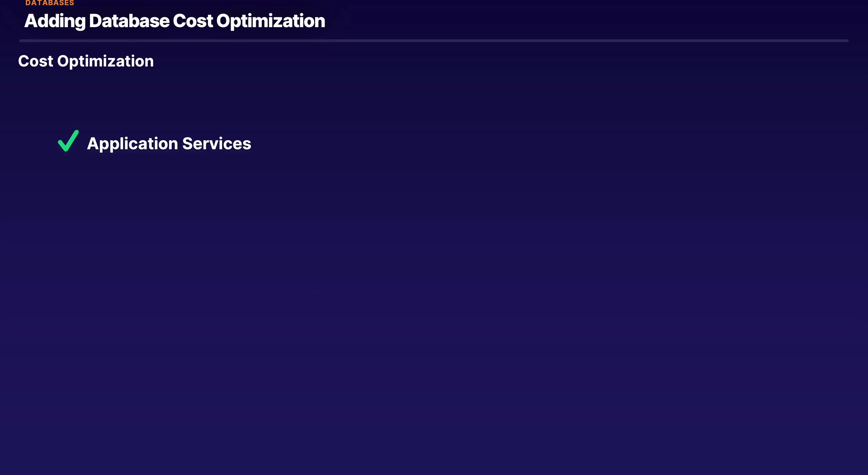Click the word Services in the bullet
Screen dimensions: 868x475
click(x=217, y=143)
